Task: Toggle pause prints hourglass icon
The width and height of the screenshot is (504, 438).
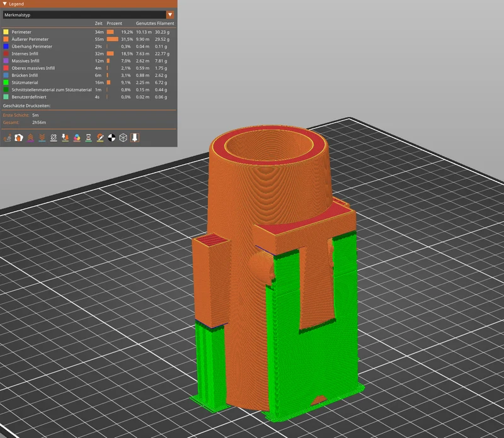Action: tap(88, 138)
